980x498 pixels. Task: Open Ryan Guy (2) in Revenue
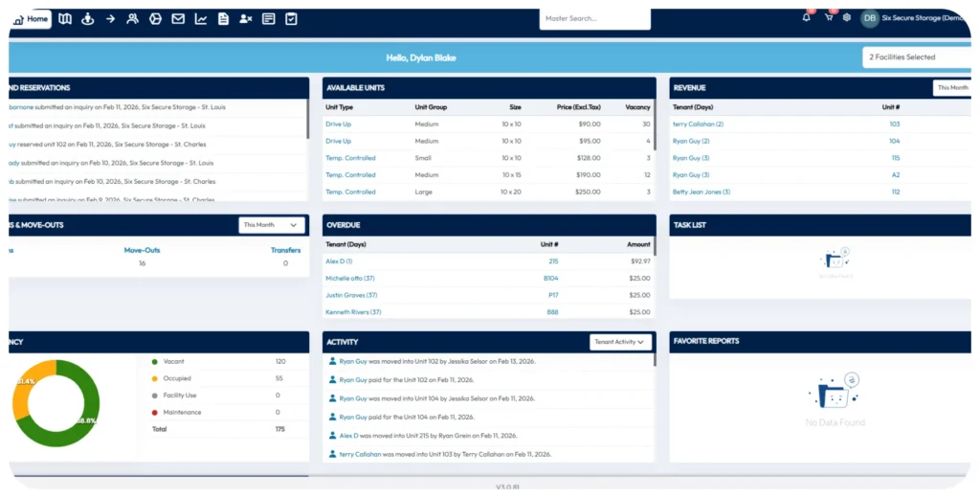pos(691,141)
